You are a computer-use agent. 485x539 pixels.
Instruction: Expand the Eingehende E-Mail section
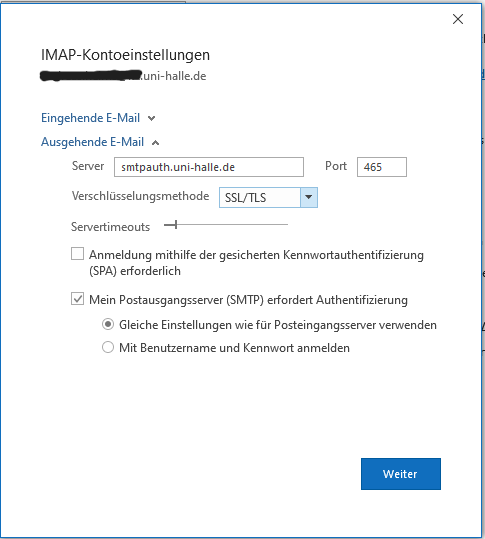click(98, 118)
